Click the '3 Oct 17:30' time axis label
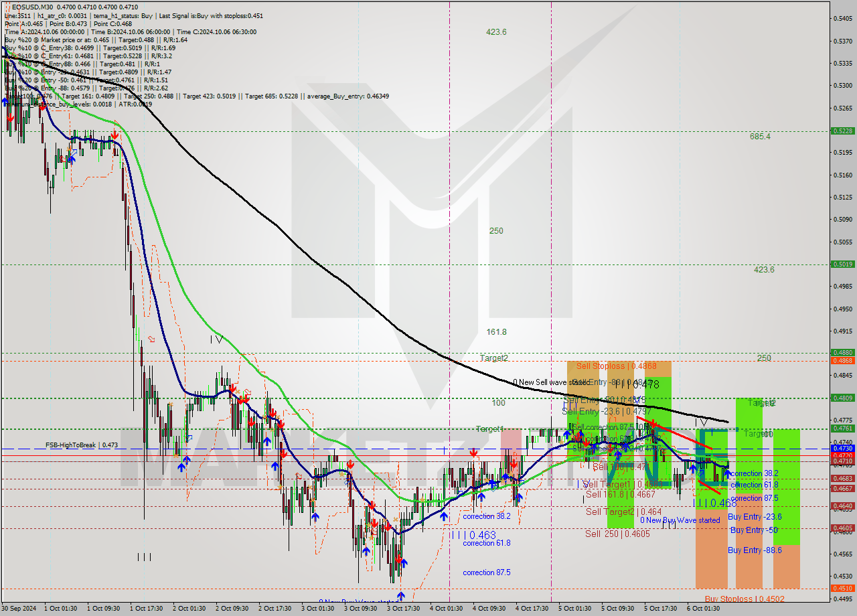 404,609
